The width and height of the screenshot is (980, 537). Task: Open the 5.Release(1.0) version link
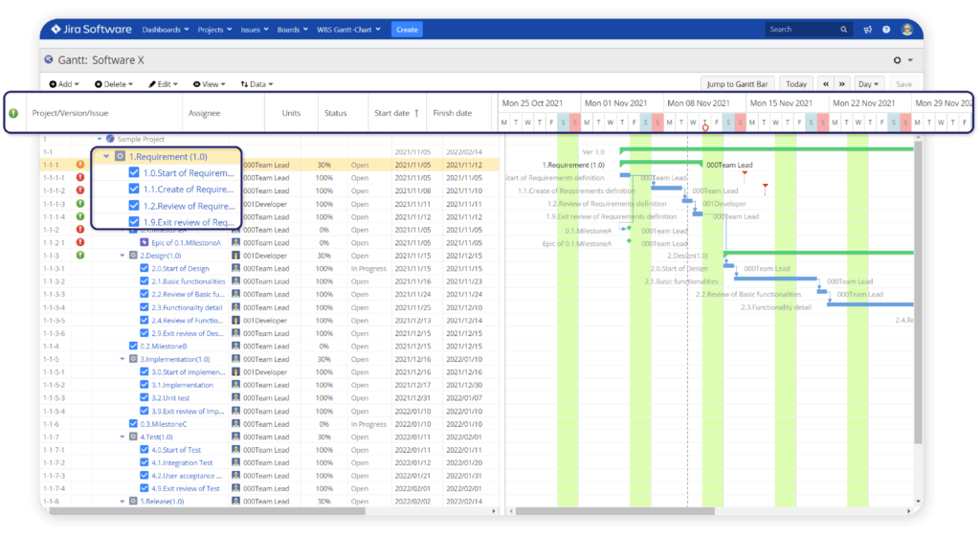click(x=162, y=501)
